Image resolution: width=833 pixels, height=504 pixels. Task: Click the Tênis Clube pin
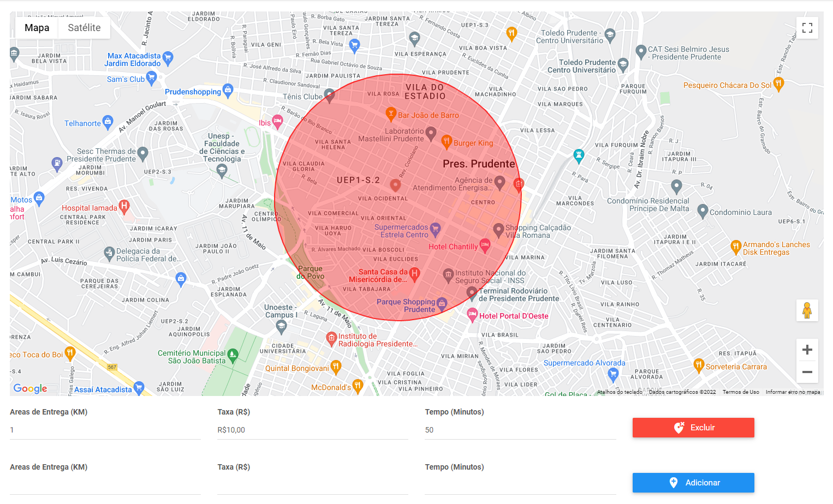point(329,95)
